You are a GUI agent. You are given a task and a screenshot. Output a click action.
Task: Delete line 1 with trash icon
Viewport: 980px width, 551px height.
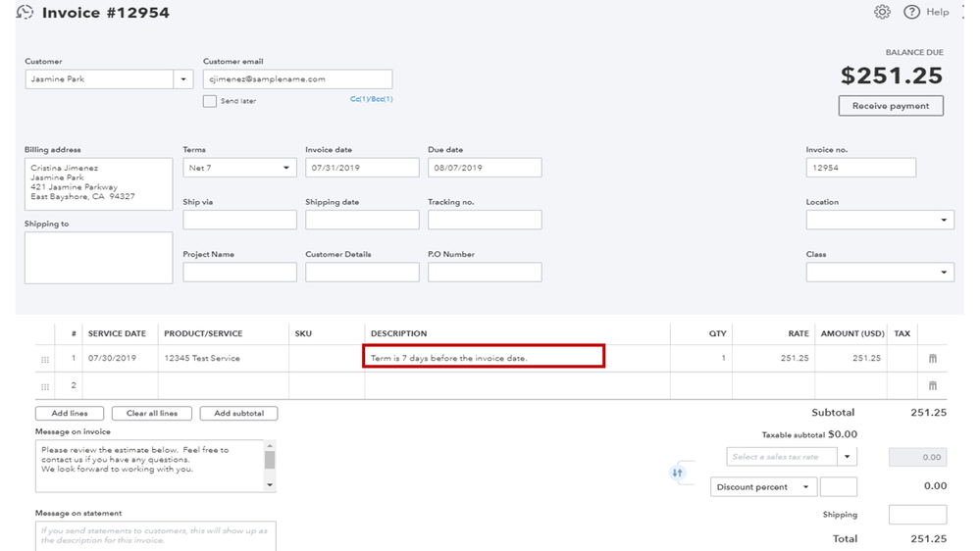coord(933,359)
